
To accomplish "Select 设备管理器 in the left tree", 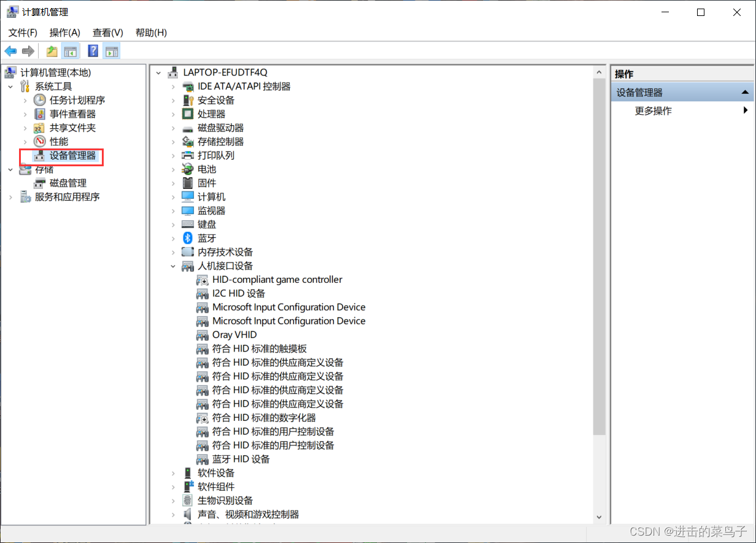I will point(73,156).
